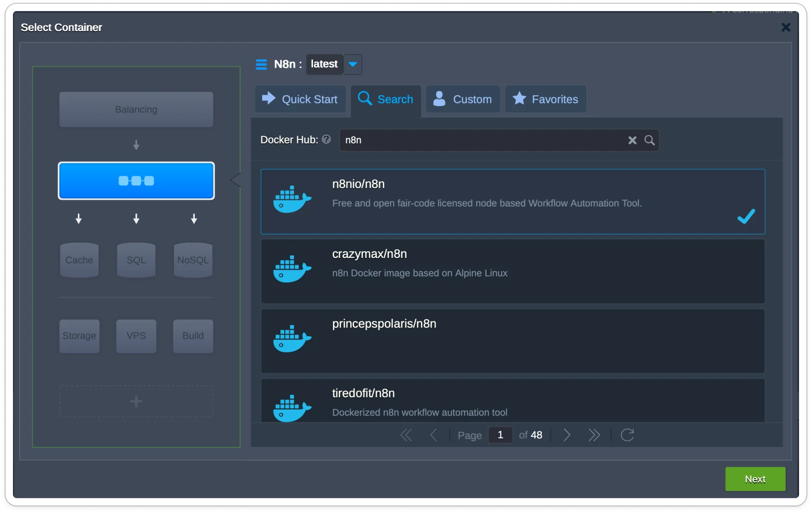Select the VPS node block
This screenshot has height=513, width=812.
136,336
